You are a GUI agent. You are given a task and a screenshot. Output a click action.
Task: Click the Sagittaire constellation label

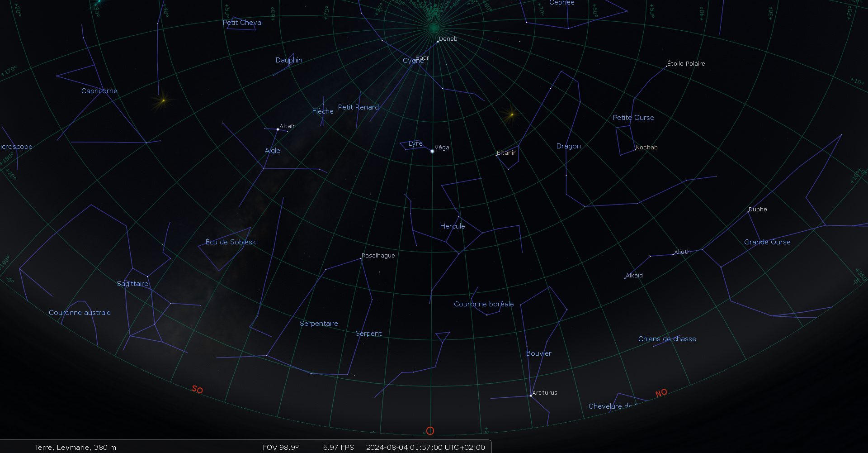click(x=132, y=284)
